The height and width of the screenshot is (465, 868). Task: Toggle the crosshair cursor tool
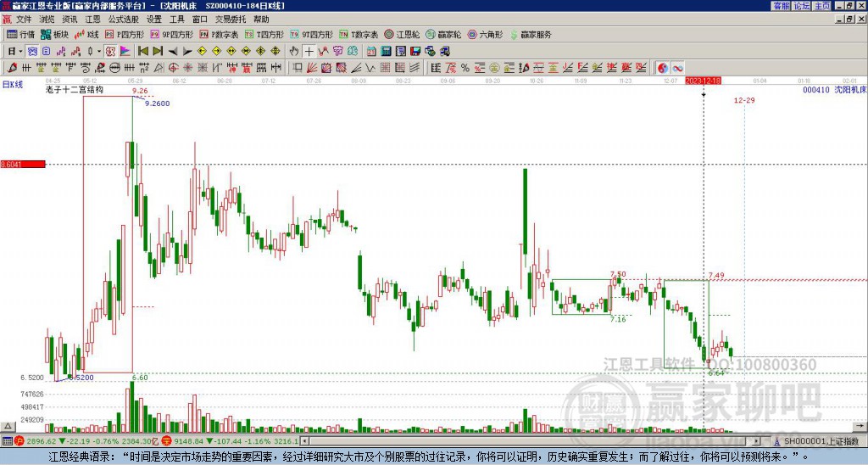point(309,52)
